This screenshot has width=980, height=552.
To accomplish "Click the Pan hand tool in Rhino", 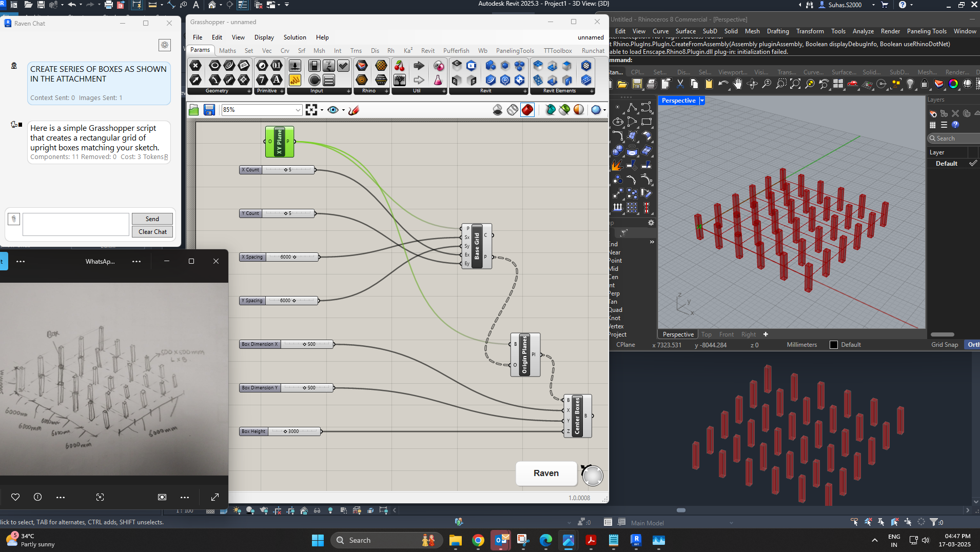I will tap(737, 84).
